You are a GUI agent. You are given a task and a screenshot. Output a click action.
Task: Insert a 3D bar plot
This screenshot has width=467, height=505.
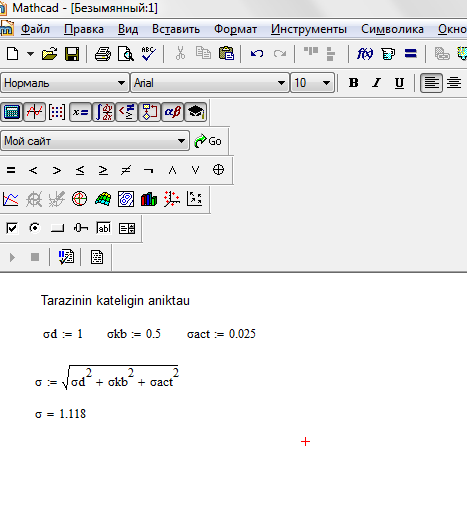click(x=149, y=199)
